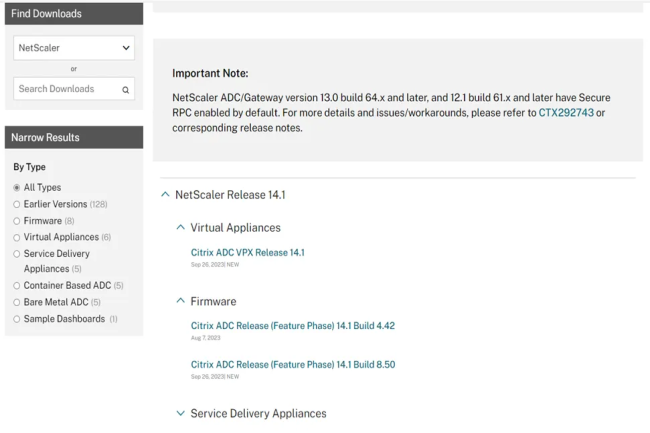Collapse the Virtual Appliances subsection

pos(181,228)
